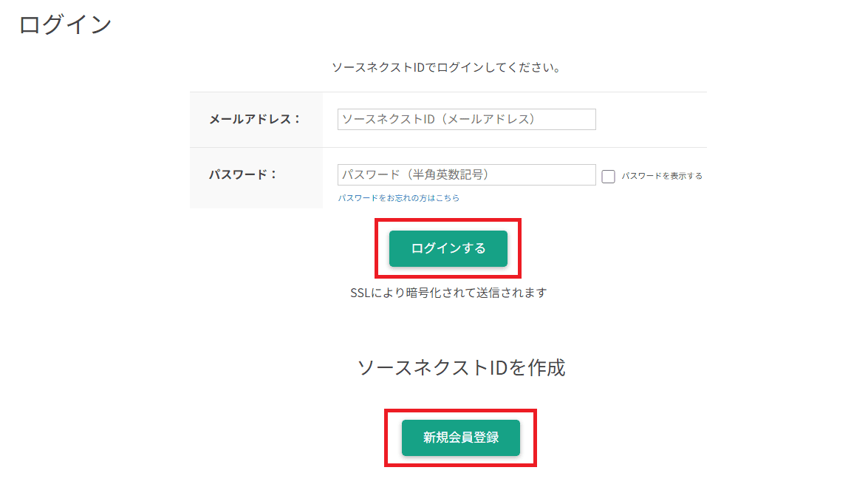Open the 新規会員登録 registration button
868x490 pixels.
click(460, 438)
